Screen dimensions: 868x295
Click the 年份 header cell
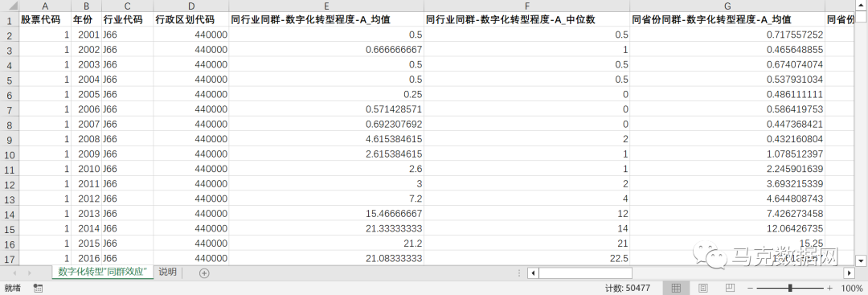86,20
